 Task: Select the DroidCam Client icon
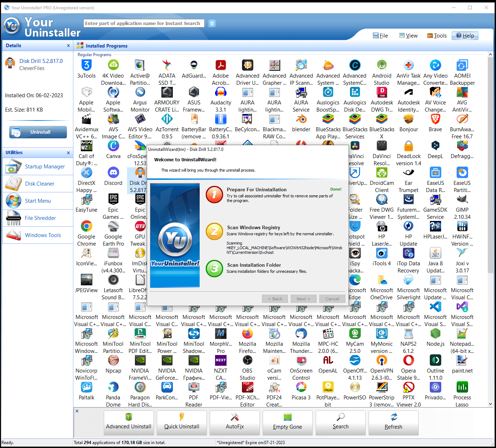382,173
